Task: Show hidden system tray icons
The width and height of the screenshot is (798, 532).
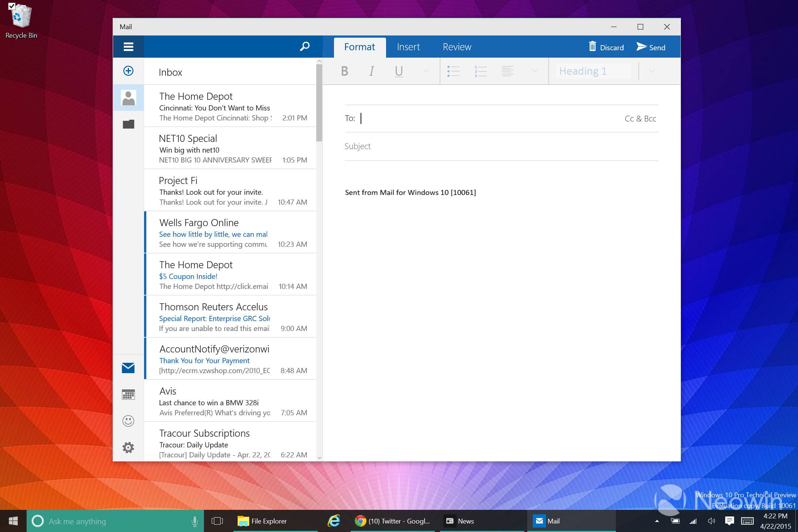Action: (x=657, y=521)
